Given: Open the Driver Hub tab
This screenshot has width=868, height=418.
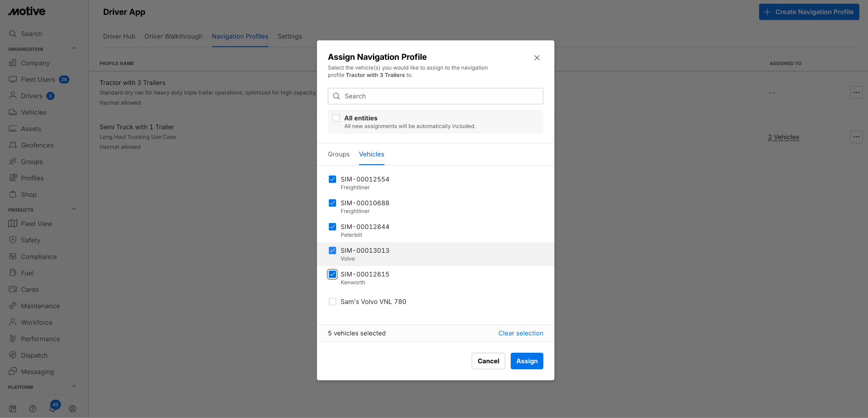Looking at the screenshot, I should [x=120, y=36].
